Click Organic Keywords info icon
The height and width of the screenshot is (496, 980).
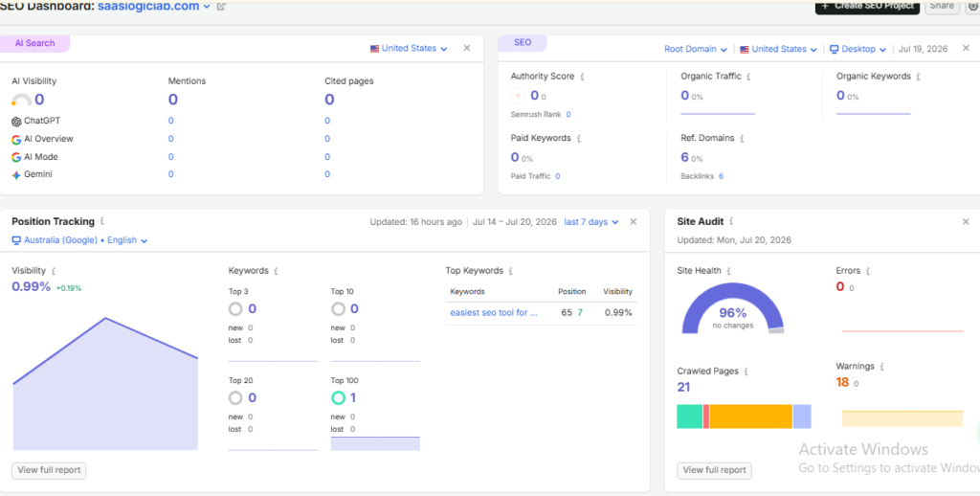click(x=918, y=77)
